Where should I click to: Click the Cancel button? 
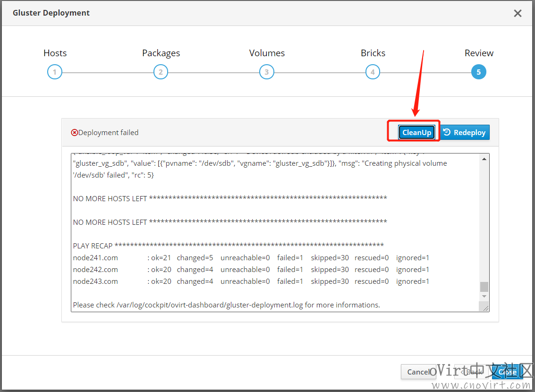coord(419,372)
